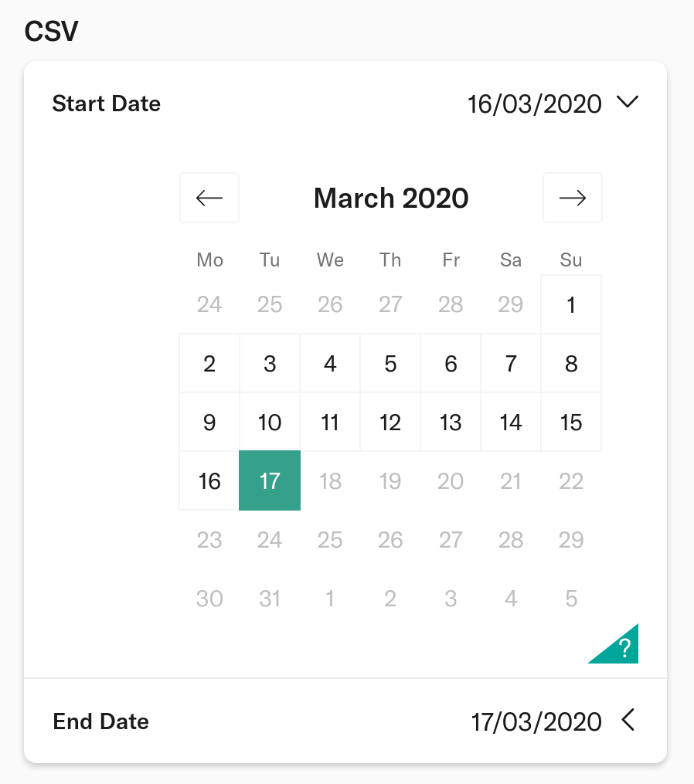Pick day 5 on Thursday column
This screenshot has width=694, height=784.
(390, 364)
